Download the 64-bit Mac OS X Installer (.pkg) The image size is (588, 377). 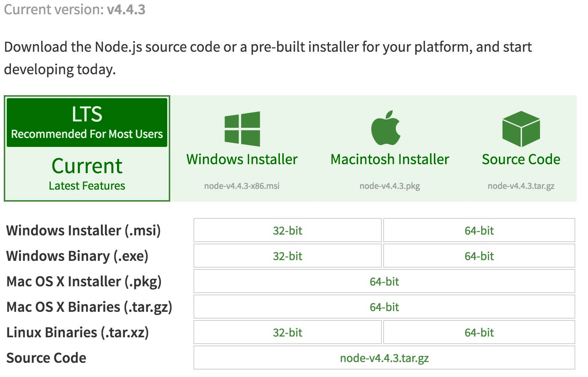(x=384, y=281)
